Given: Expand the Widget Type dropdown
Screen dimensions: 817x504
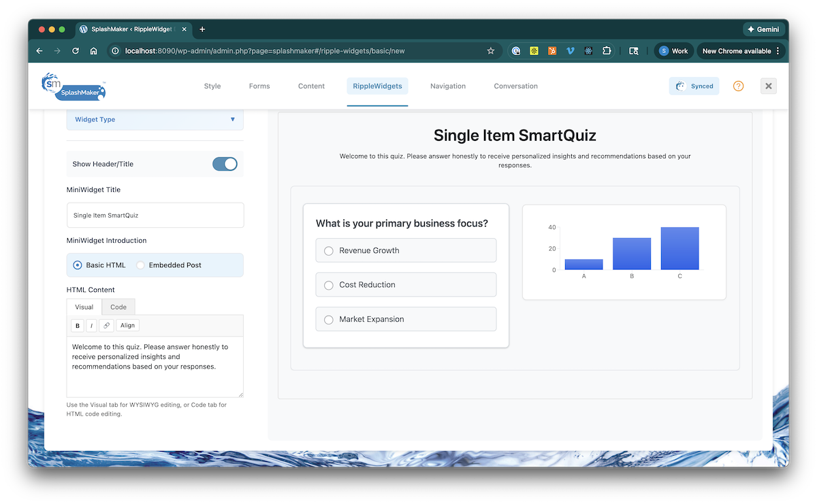Looking at the screenshot, I should 155,120.
